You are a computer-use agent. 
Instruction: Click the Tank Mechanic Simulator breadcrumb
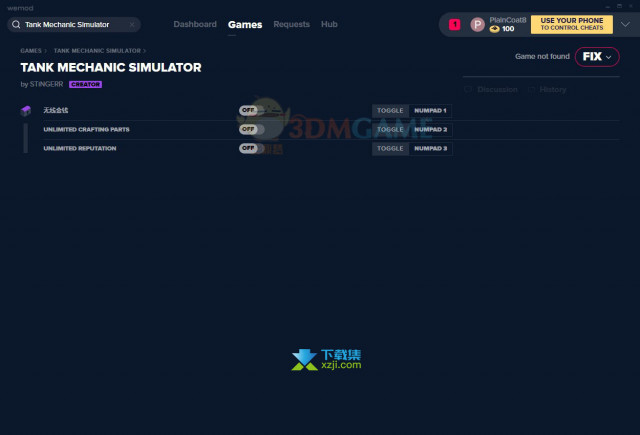coord(97,51)
